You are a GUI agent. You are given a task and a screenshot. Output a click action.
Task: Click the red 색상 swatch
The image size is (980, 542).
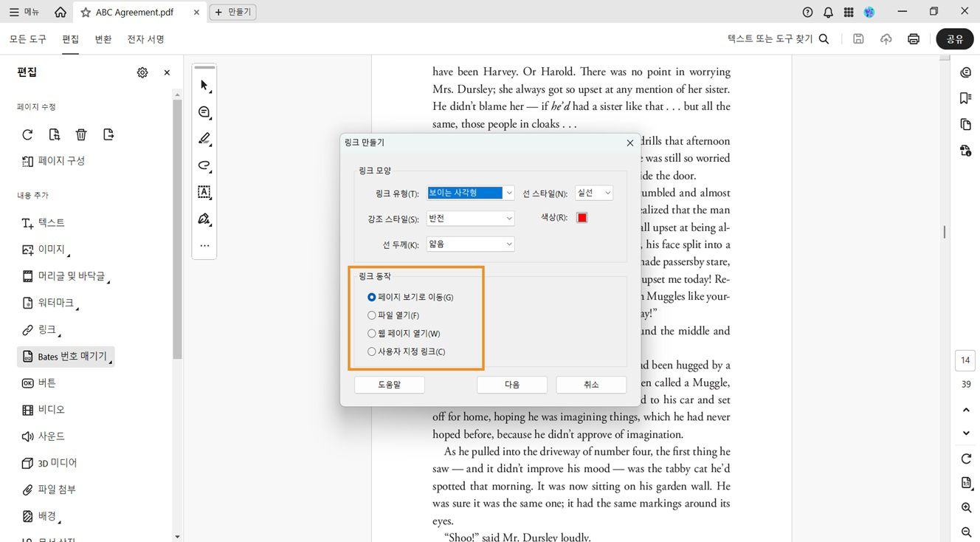582,217
